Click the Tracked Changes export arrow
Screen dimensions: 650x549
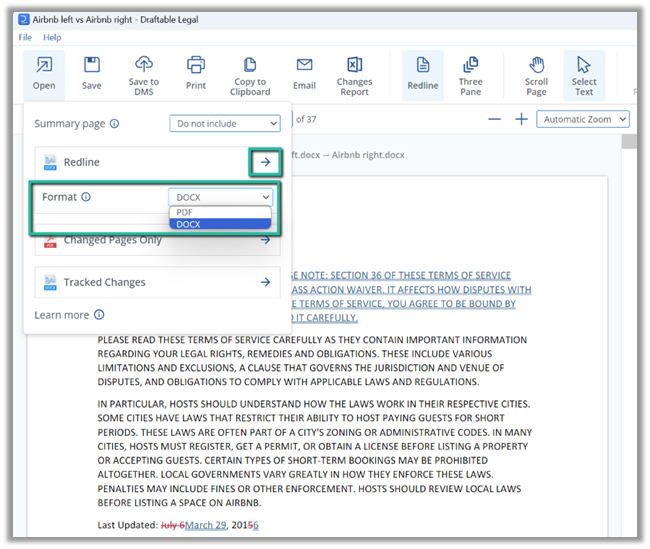pos(265,282)
